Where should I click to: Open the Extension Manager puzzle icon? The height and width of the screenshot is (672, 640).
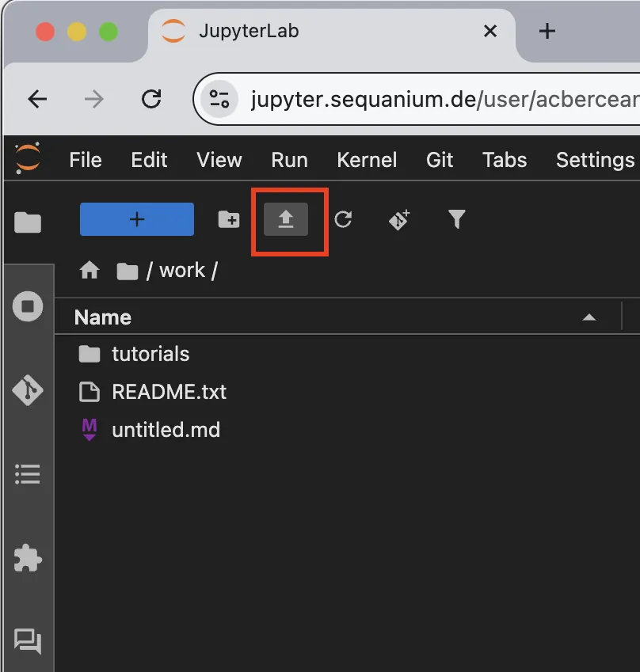(x=28, y=559)
